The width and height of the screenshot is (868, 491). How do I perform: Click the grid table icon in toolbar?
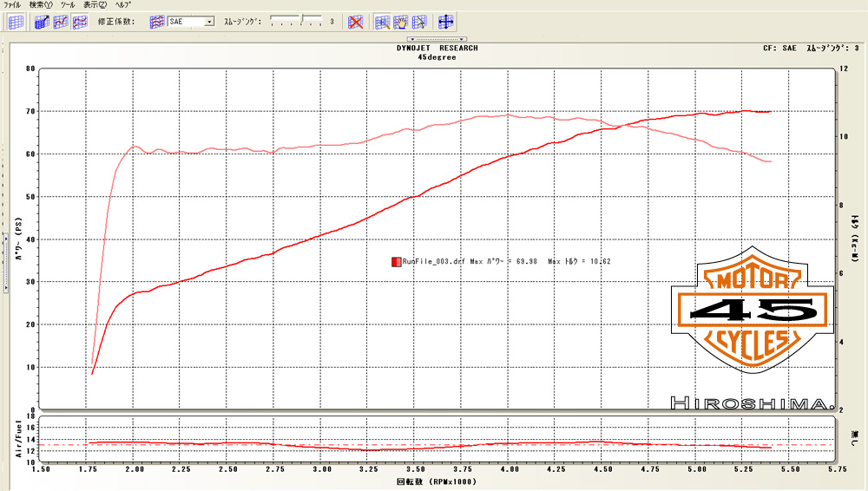15,22
